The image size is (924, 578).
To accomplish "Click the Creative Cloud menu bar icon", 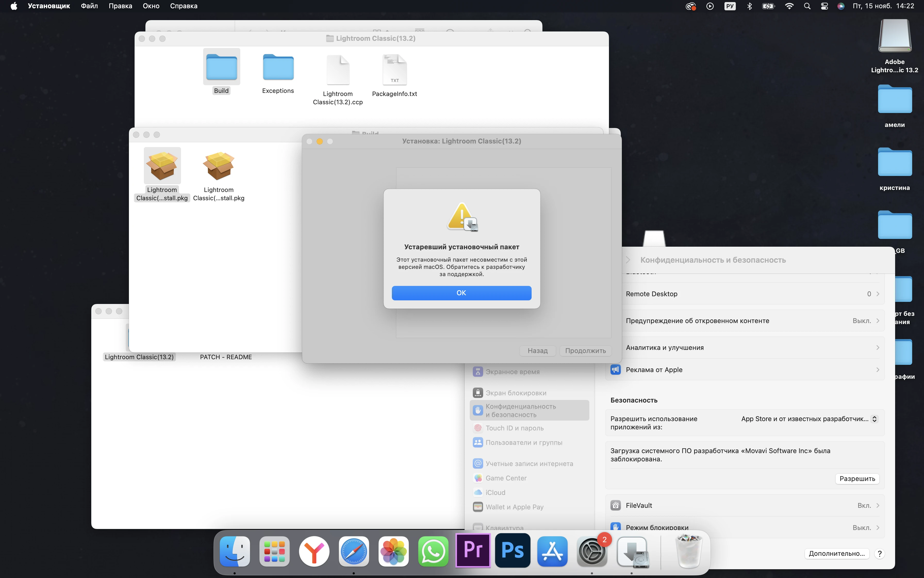I will [x=691, y=6].
